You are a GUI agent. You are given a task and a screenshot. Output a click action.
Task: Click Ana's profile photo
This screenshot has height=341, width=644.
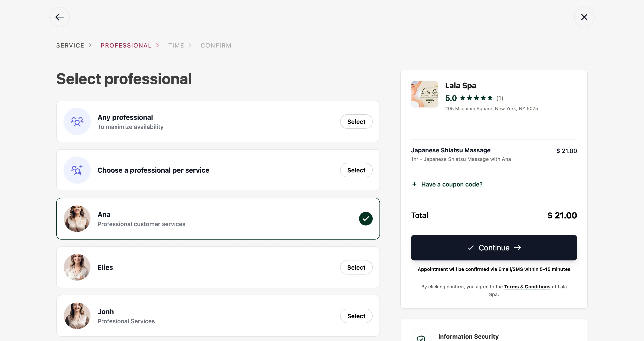point(77,219)
